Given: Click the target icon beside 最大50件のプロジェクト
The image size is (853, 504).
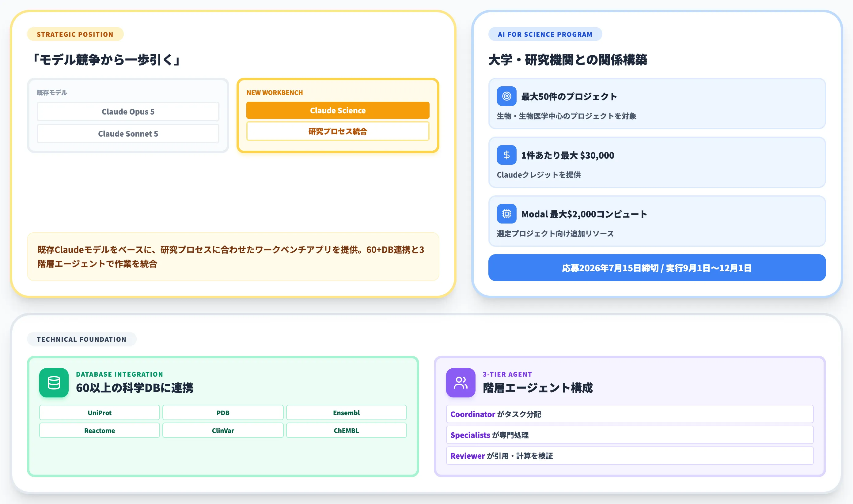Looking at the screenshot, I should click(506, 96).
